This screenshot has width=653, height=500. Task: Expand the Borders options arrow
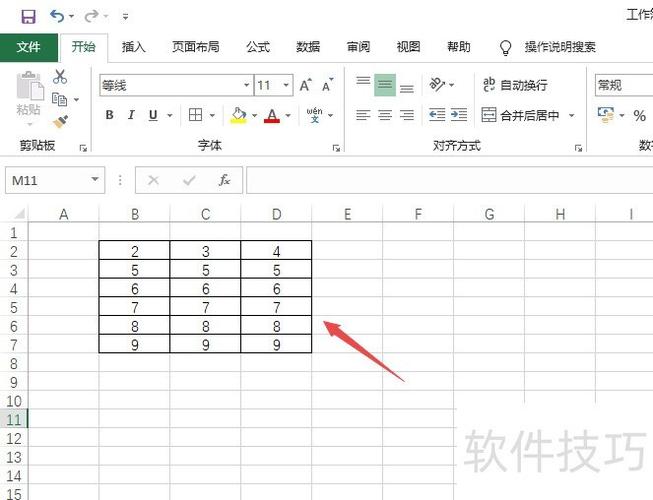pos(212,115)
